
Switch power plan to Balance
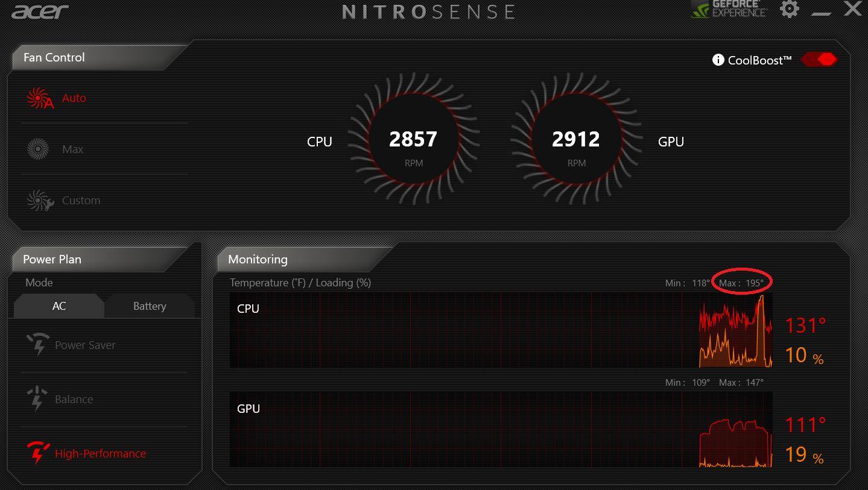click(x=74, y=398)
